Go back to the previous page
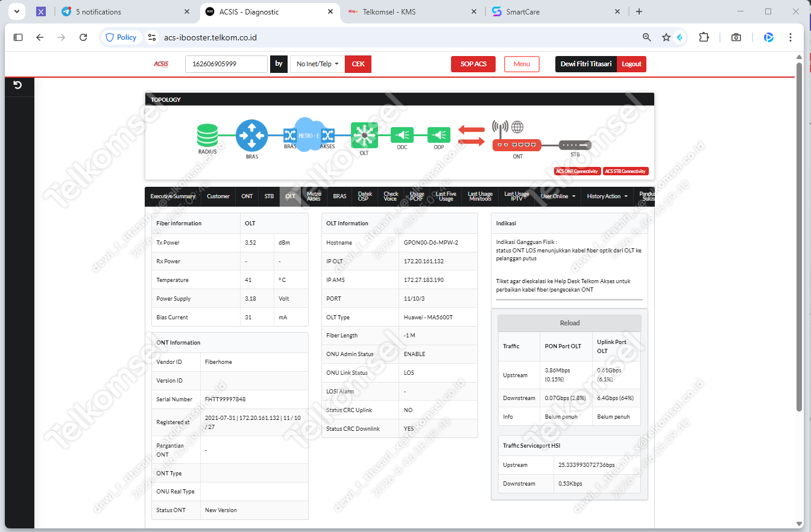Viewport: 811px width, 532px height. tap(40, 37)
